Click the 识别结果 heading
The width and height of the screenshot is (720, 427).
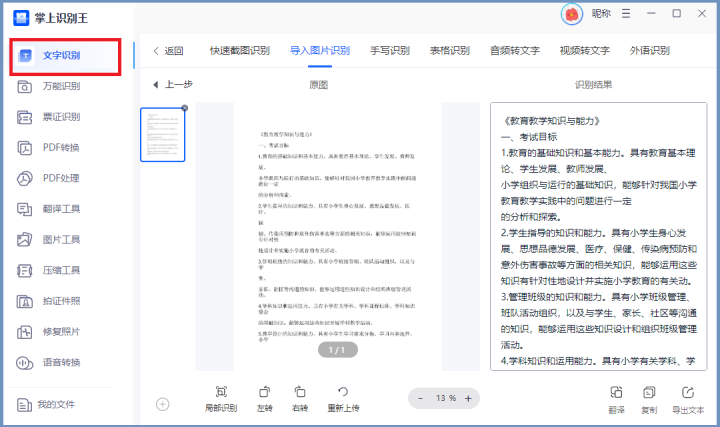[593, 85]
